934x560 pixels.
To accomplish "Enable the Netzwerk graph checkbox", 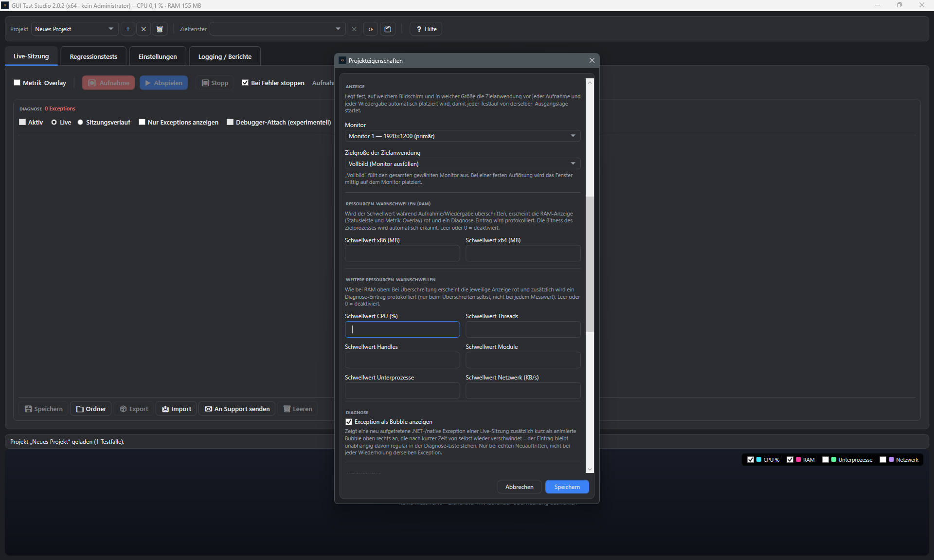I will point(883,459).
